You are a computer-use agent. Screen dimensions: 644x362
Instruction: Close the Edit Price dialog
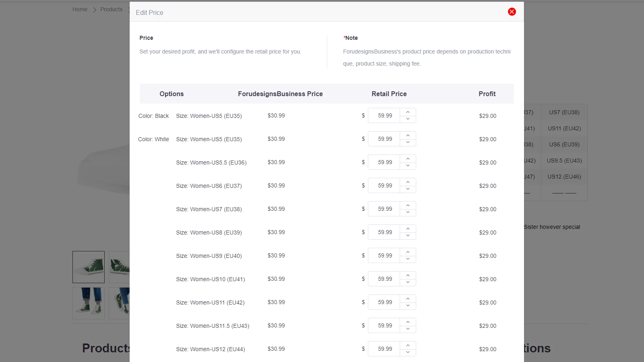[x=512, y=12]
